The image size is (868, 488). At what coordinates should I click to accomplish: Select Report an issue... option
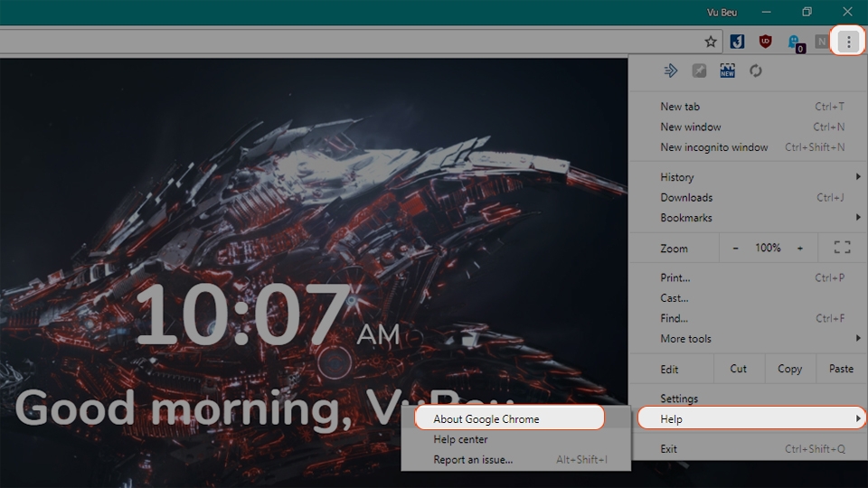click(x=516, y=460)
